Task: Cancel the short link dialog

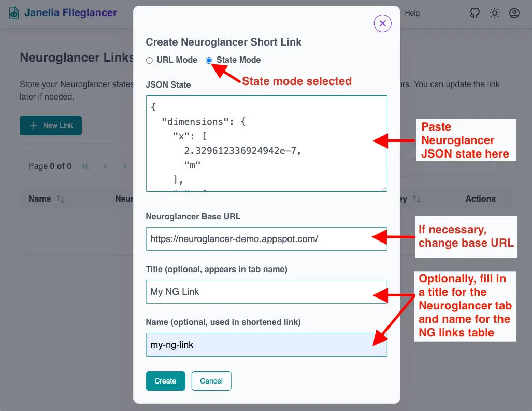Action: click(211, 380)
